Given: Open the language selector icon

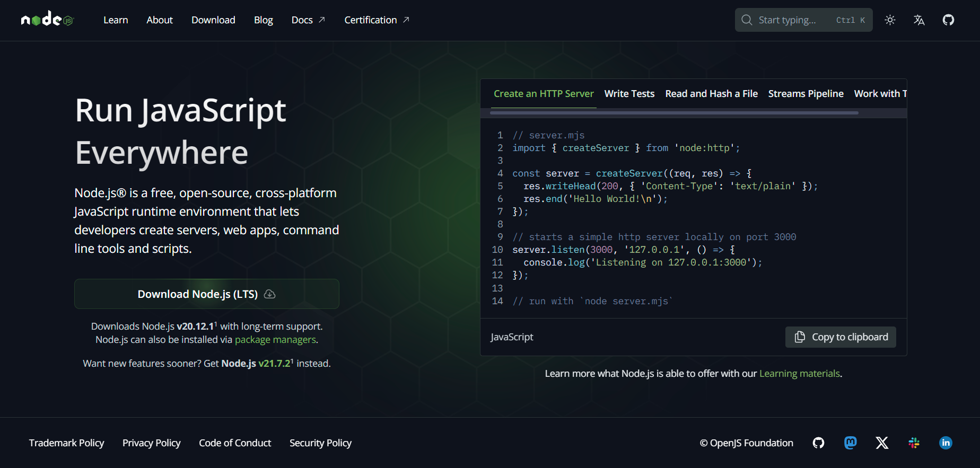Looking at the screenshot, I should [919, 20].
